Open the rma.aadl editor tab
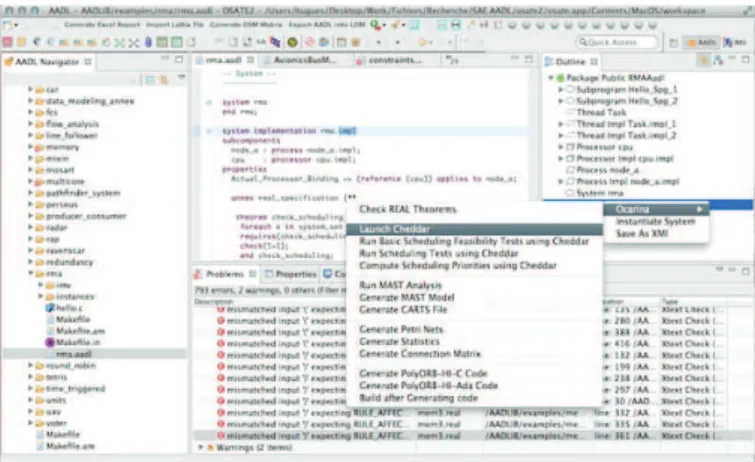755x462 pixels. click(x=222, y=60)
